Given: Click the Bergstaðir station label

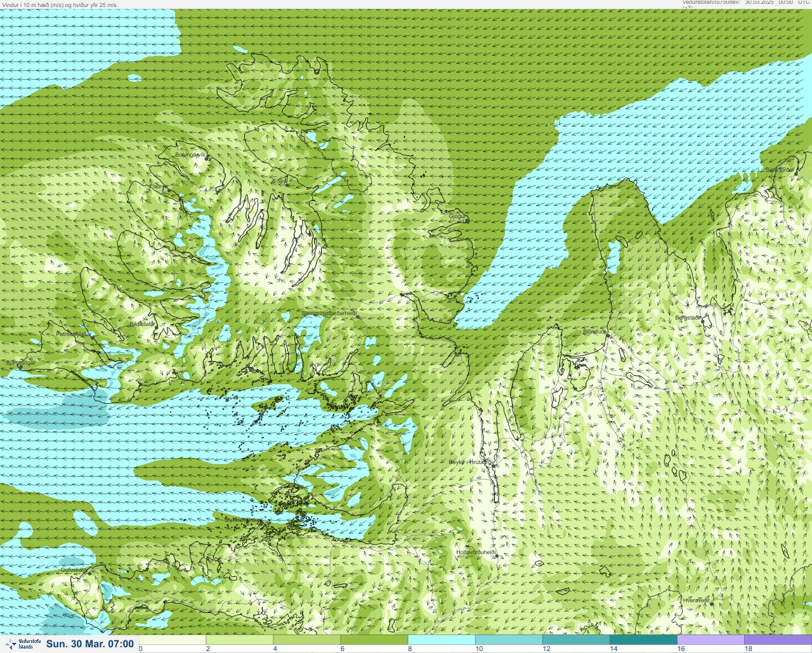Looking at the screenshot, I should coord(688,318).
